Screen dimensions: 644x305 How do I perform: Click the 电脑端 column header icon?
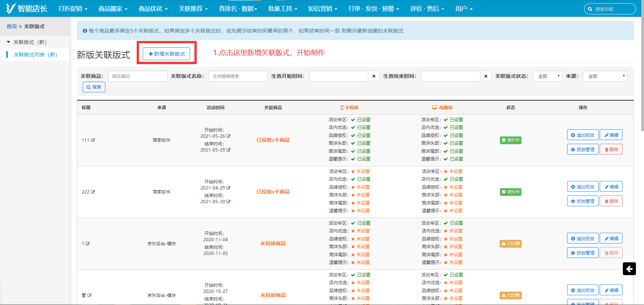coord(434,107)
